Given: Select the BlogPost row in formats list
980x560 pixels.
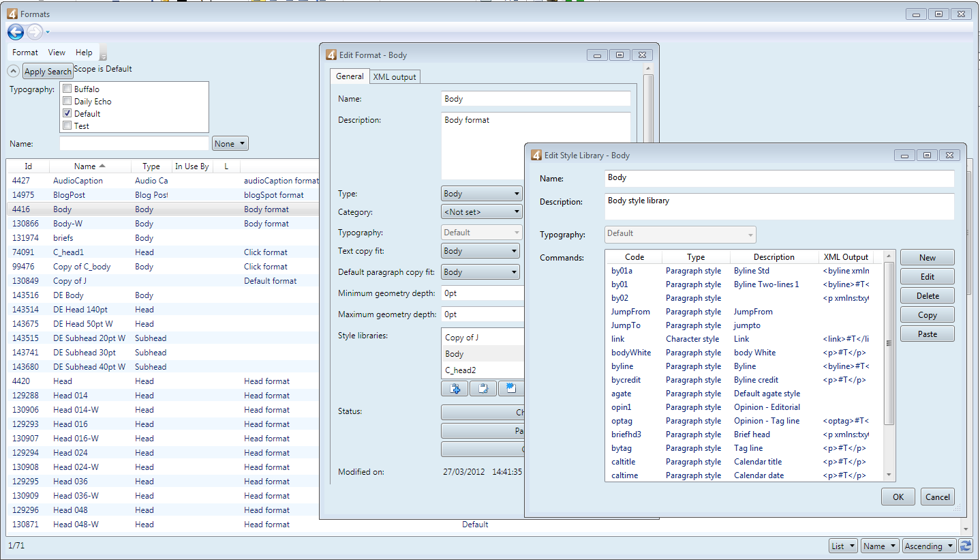Looking at the screenshot, I should point(163,195).
